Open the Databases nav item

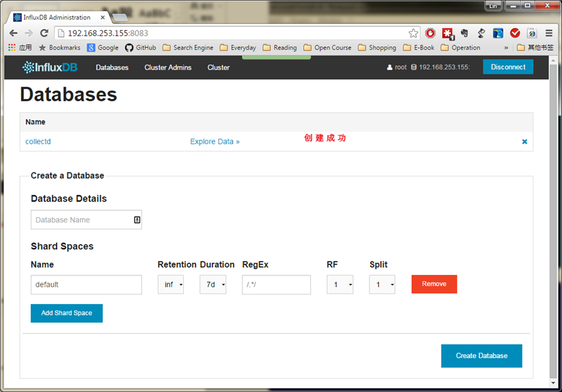pos(112,67)
